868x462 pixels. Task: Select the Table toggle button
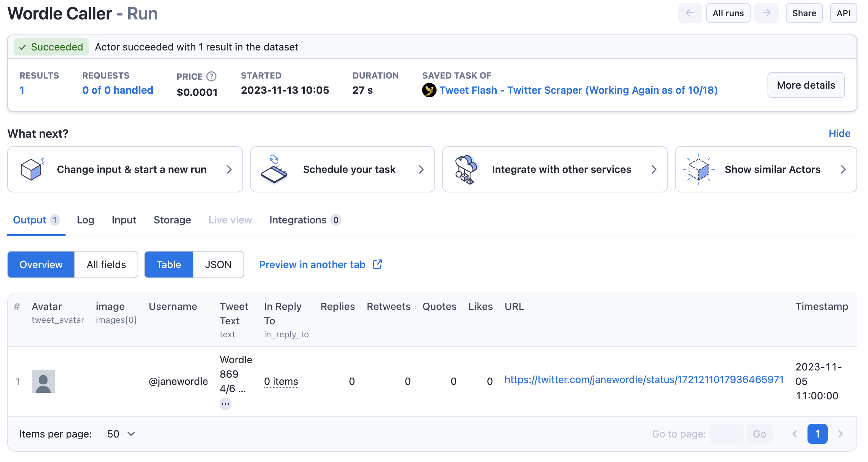(169, 264)
